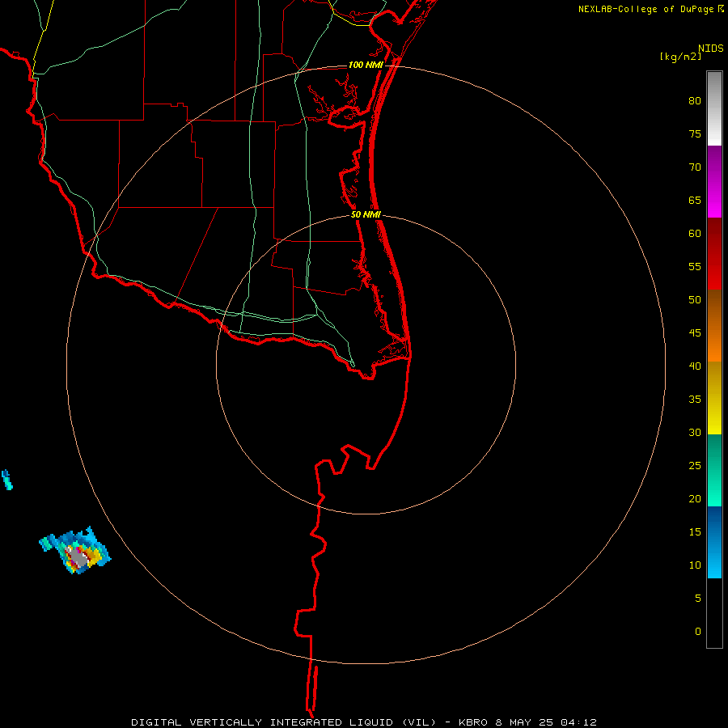Click the 35 value on the color scale
This screenshot has height=728, width=728.
point(695,400)
